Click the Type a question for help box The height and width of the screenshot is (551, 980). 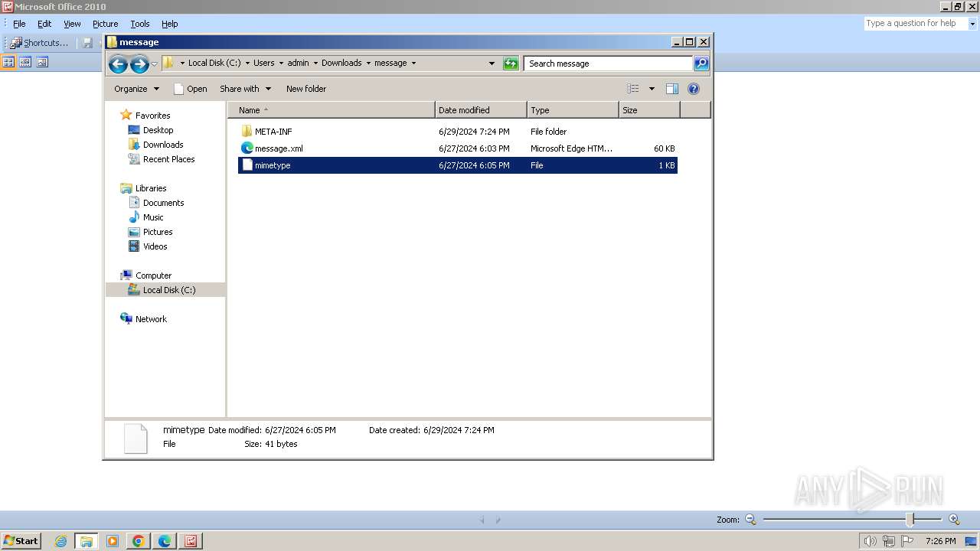tap(916, 24)
